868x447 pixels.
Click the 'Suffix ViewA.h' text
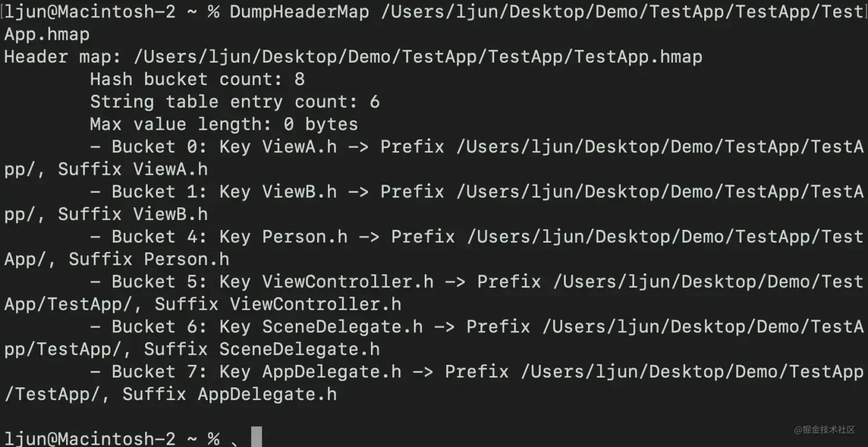click(x=133, y=170)
